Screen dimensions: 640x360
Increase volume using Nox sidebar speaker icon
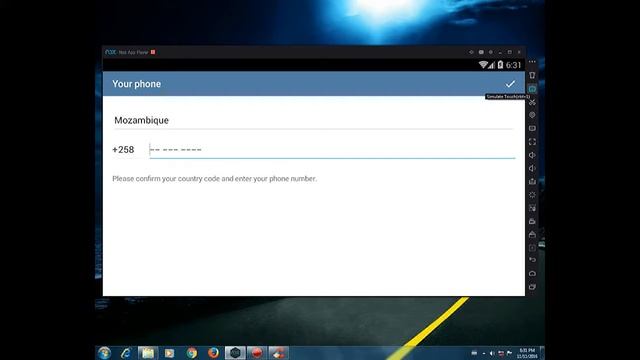coord(532,155)
